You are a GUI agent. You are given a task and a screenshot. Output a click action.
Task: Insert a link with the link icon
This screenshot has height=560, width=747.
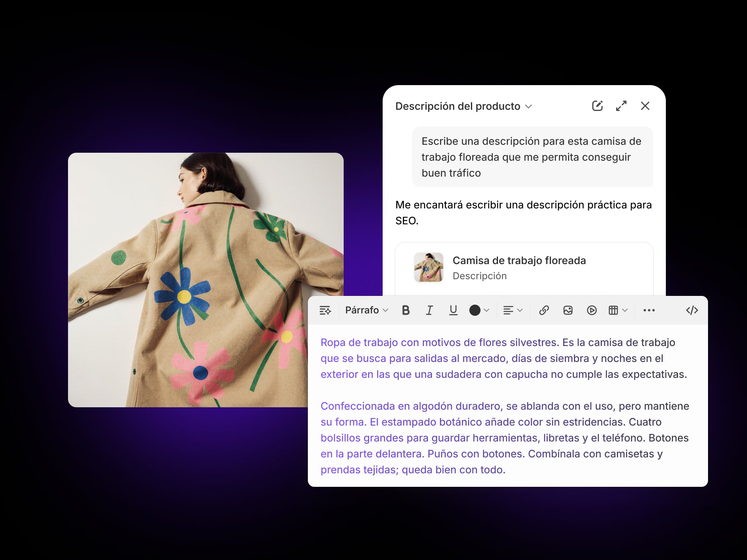(544, 310)
